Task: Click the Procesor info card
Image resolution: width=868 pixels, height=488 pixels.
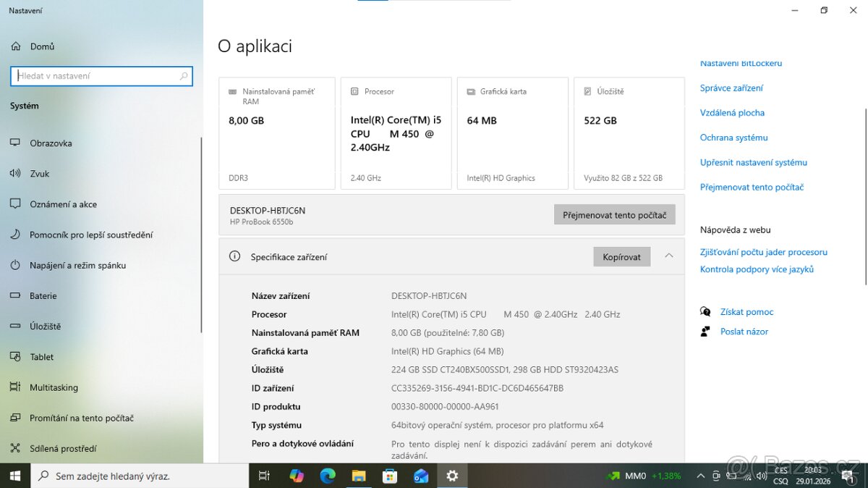Action: (x=396, y=133)
